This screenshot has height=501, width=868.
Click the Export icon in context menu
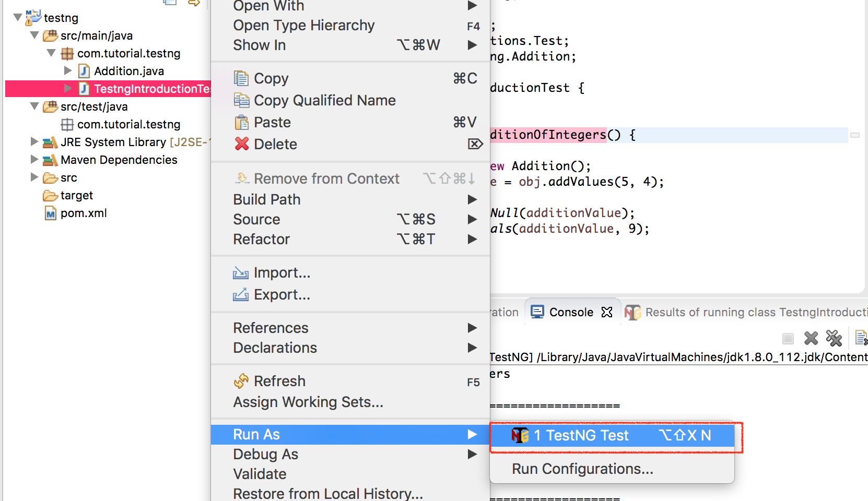(x=241, y=294)
